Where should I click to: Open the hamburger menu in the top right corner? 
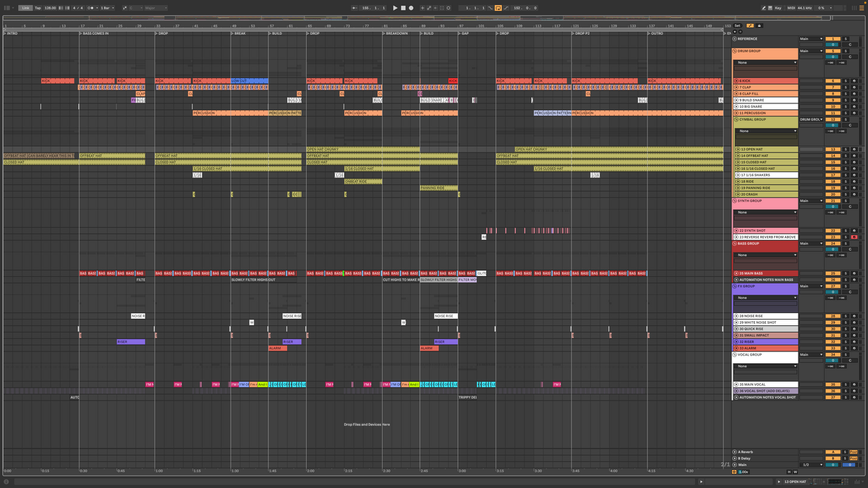(x=861, y=7)
